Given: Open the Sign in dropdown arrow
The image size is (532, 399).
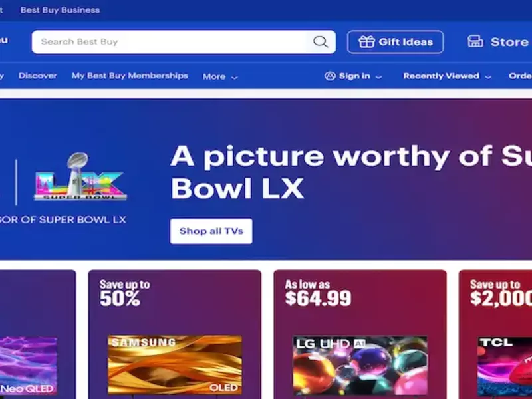Looking at the screenshot, I should (x=378, y=77).
